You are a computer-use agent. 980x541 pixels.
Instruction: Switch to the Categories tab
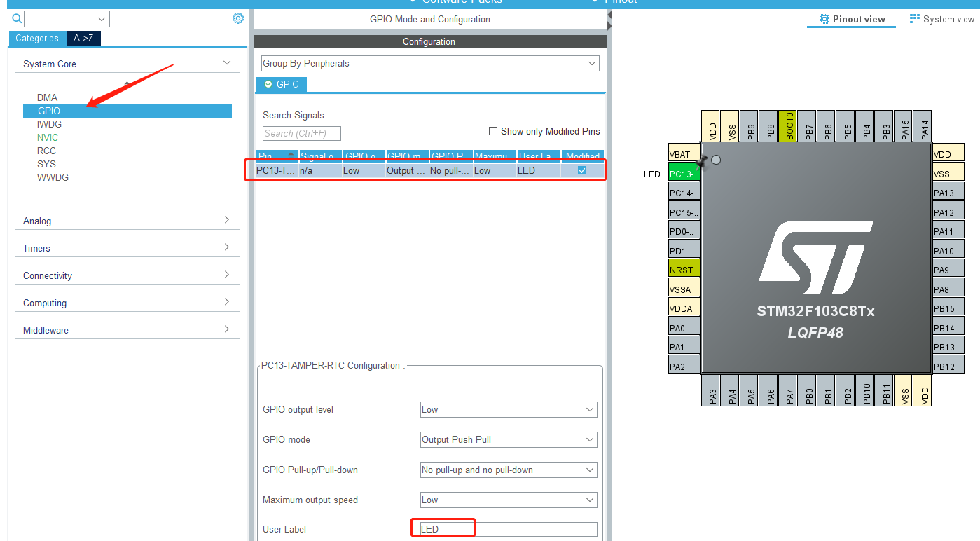[37, 39]
